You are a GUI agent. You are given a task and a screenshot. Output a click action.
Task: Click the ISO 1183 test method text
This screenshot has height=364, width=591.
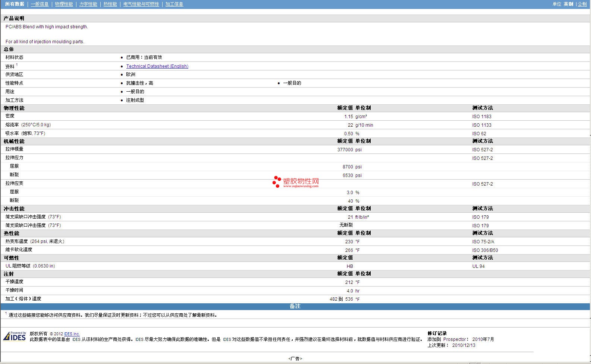[481, 117]
